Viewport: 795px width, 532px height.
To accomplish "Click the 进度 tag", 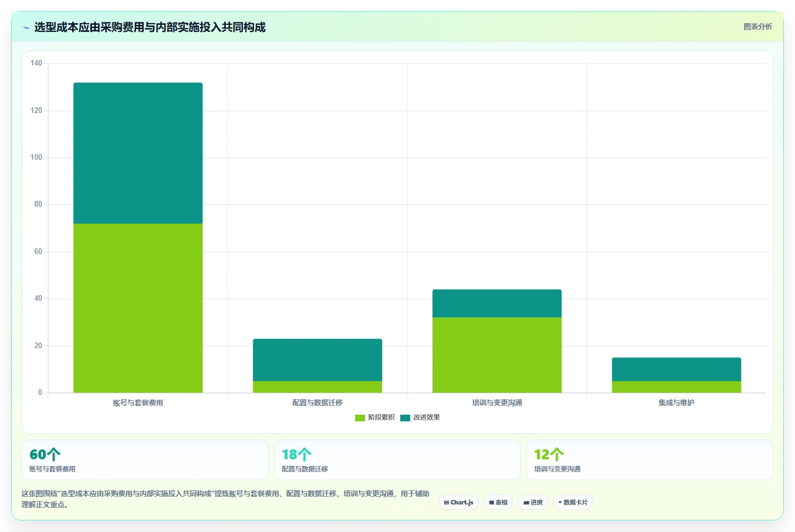I will point(533,502).
